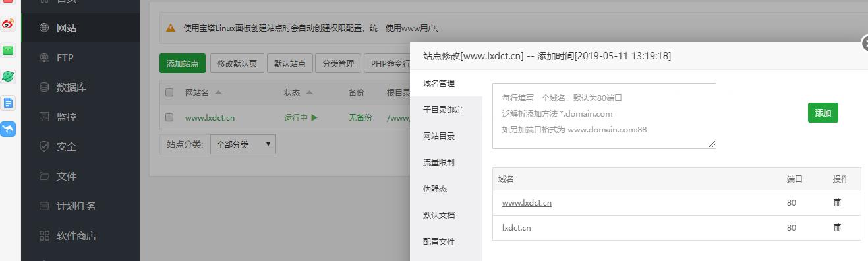Click port 80 of lxdct.cn row
This screenshot has width=868, height=261.
[x=791, y=228]
